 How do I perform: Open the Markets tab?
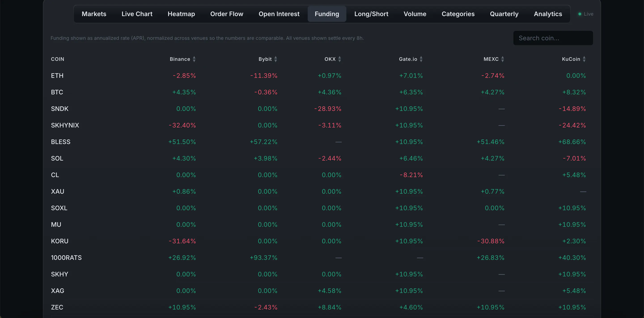coord(94,14)
